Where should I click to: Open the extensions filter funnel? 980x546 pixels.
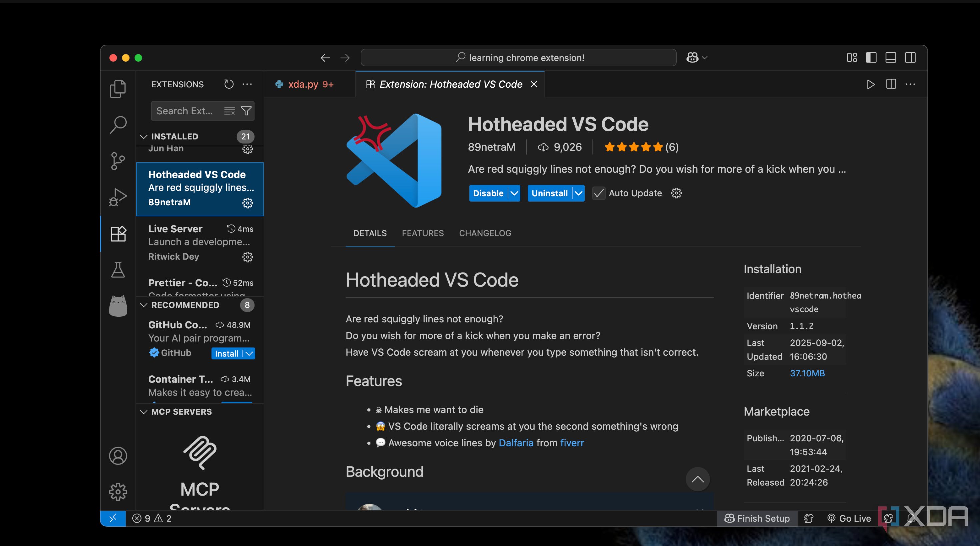(246, 111)
